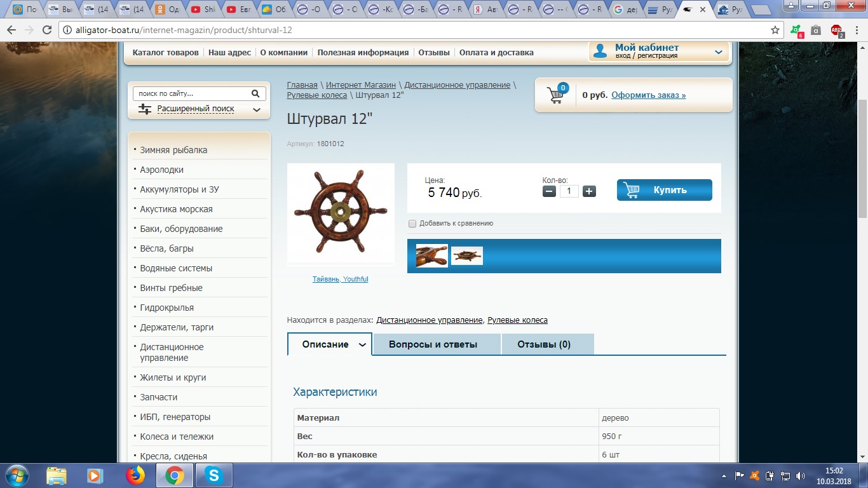The image size is (868, 488).
Task: Open Skype from the taskbar
Action: click(214, 475)
